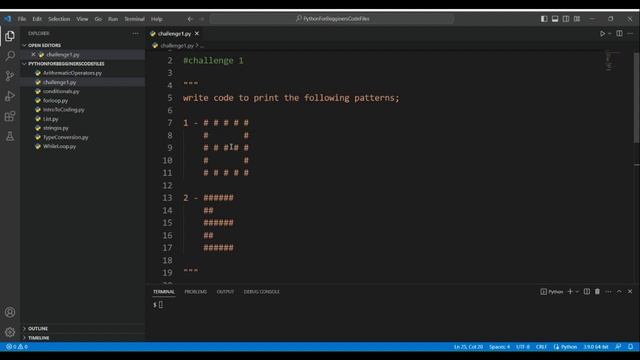Screen dimensions: 640x360
Task: Open Customize Layout icon
Action: [577, 19]
